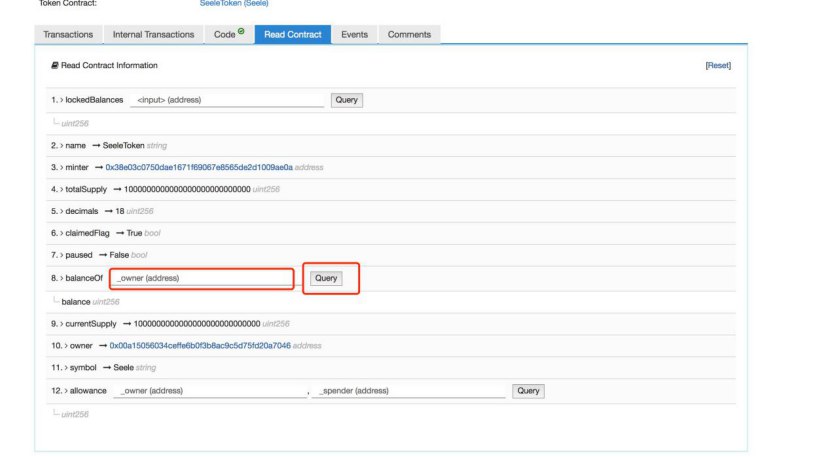Click the Reset link

[x=718, y=65]
